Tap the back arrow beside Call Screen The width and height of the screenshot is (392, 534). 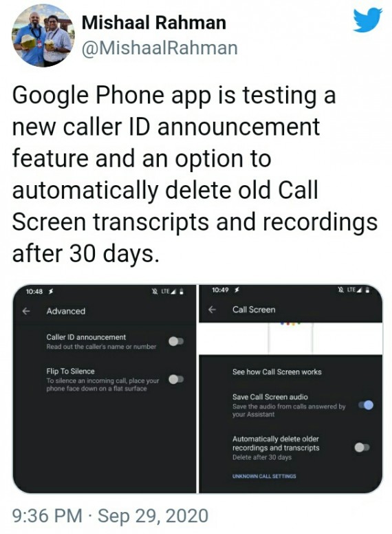point(212,310)
